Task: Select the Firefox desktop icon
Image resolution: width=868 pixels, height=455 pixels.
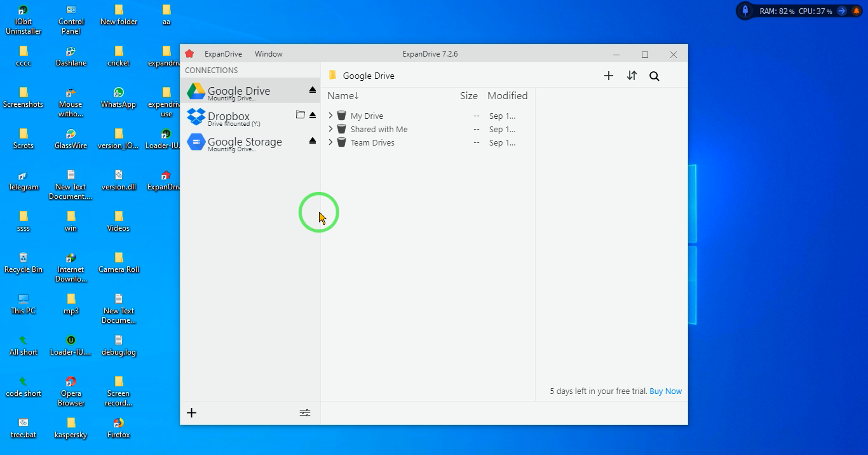Action: coord(119,428)
